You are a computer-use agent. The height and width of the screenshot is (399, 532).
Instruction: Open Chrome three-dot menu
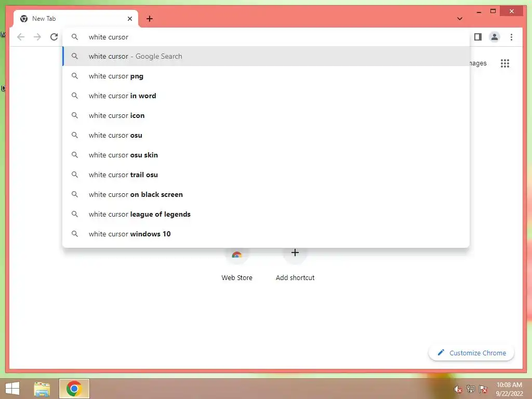[511, 37]
